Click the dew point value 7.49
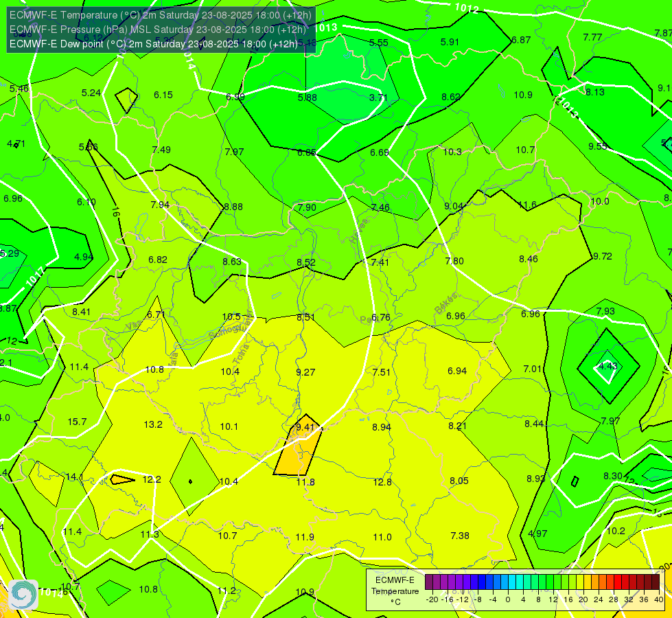Image resolution: width=672 pixels, height=618 pixels. point(161,149)
